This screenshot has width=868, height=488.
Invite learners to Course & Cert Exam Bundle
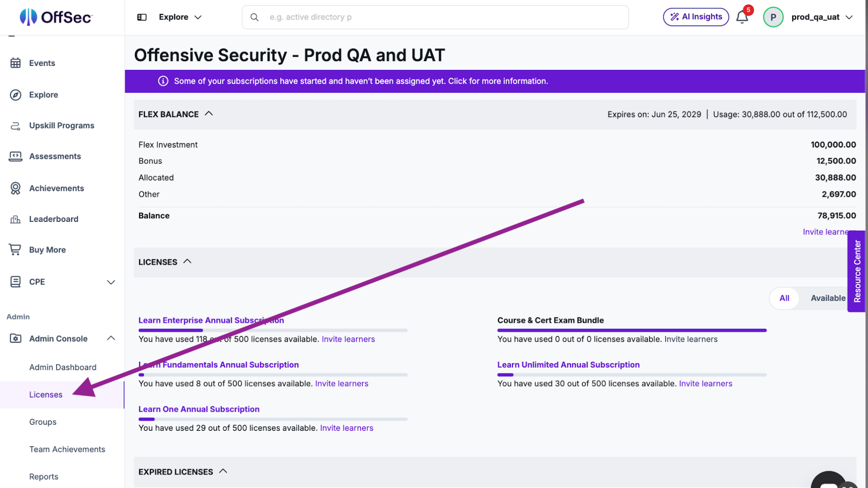[691, 339]
